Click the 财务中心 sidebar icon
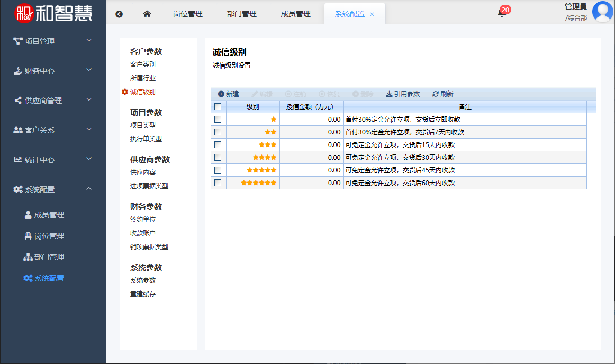Screen dimensions: 615x364 [17, 70]
